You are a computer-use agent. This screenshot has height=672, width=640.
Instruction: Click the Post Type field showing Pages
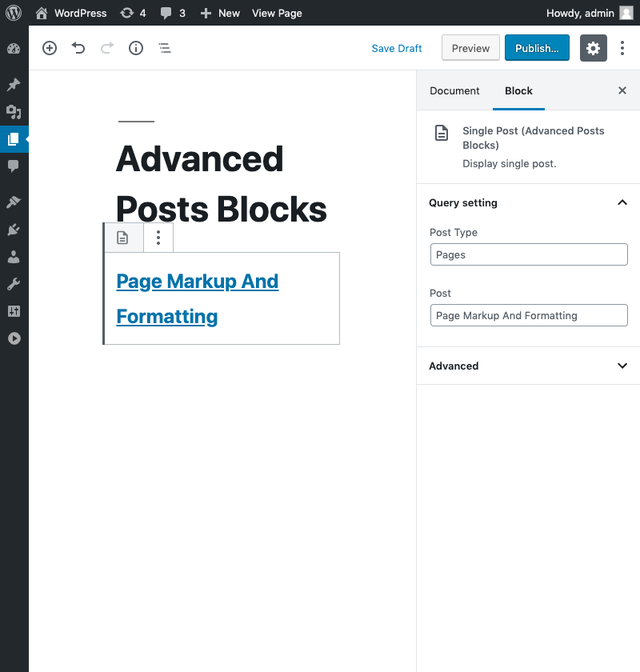[529, 254]
